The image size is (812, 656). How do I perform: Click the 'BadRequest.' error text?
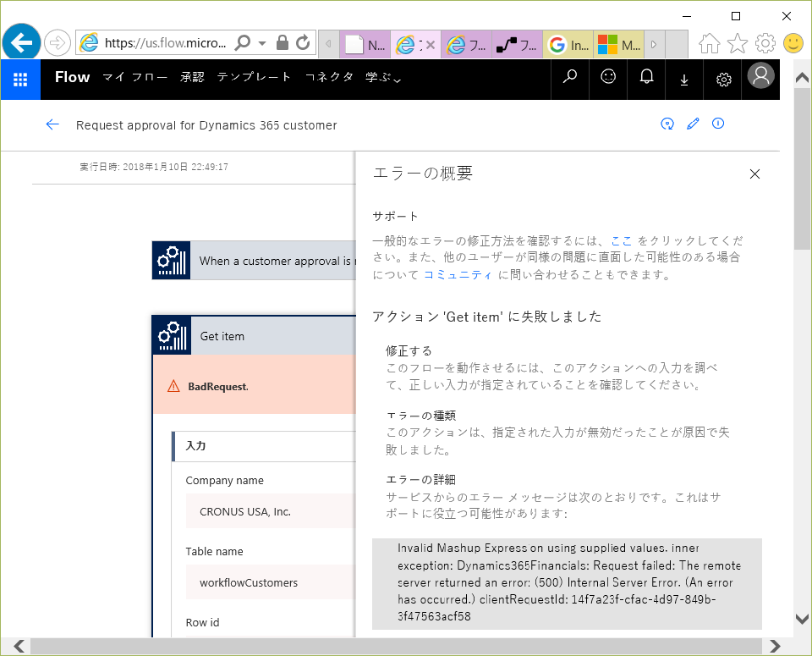click(218, 387)
